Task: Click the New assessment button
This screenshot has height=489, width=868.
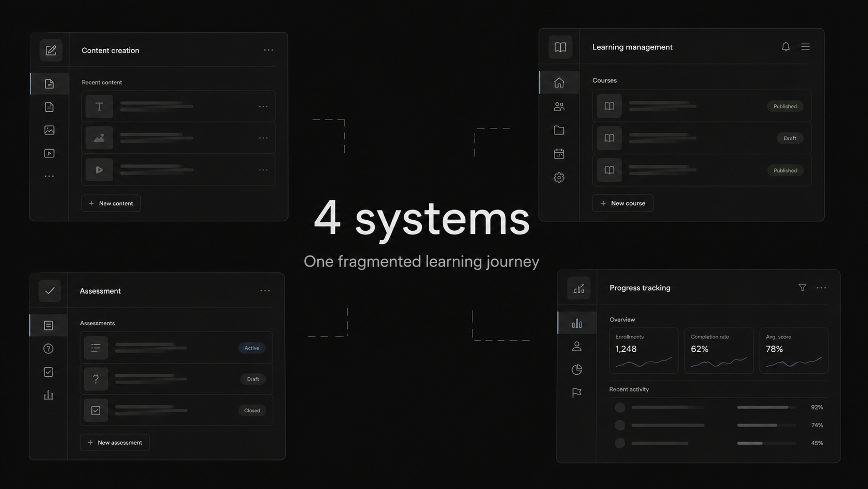Action: (x=115, y=443)
